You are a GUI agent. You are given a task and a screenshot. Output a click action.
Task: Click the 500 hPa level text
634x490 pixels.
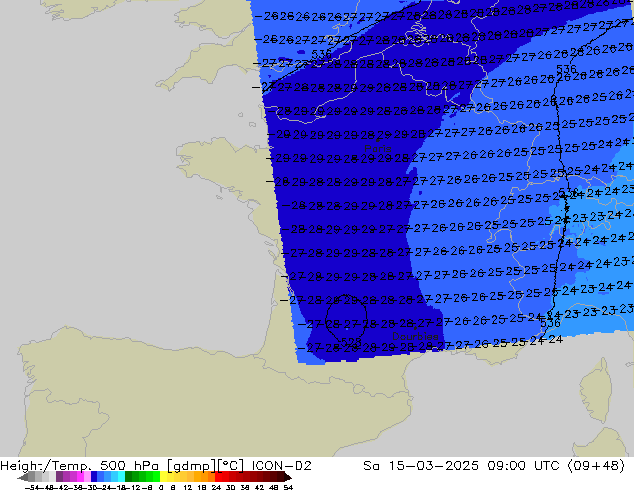129,466
